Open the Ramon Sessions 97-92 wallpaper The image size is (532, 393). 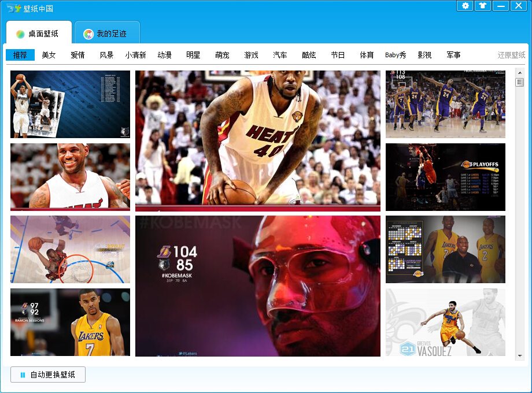tap(70, 322)
